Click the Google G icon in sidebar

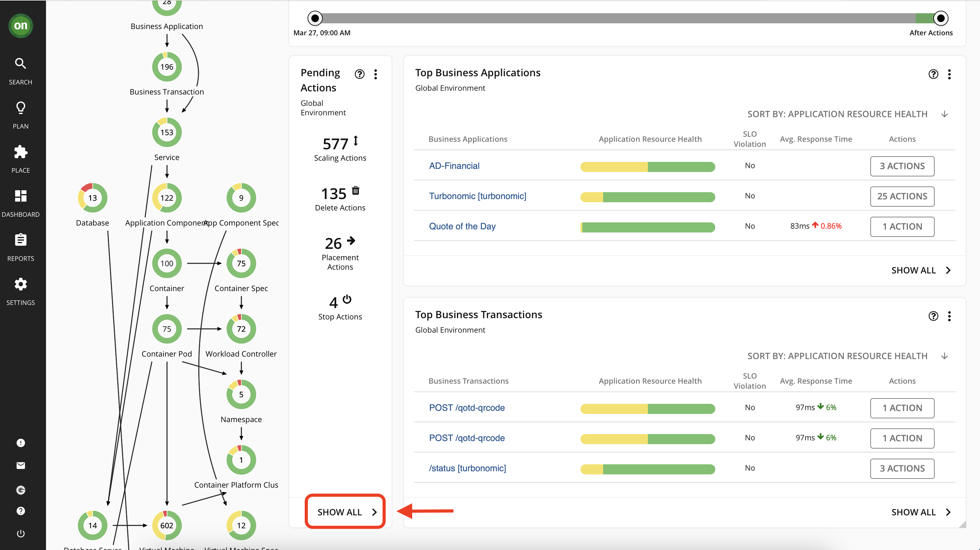click(x=20, y=490)
